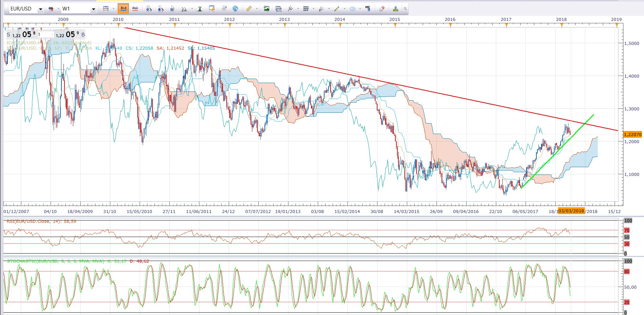
Task: Click the 2010 orange timeline marker
Action: point(118,25)
